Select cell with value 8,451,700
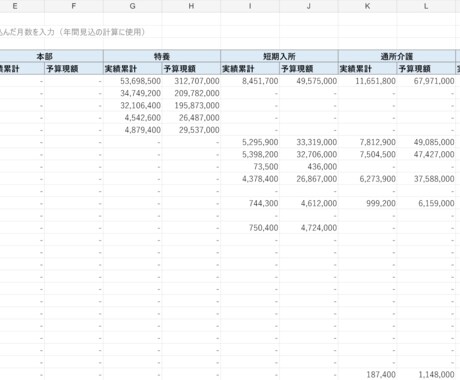Screen dimensions: 460x380 tap(250, 81)
